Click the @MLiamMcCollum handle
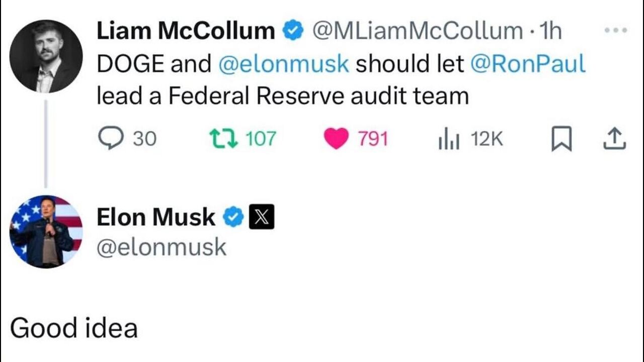The width and height of the screenshot is (644, 362). pos(418,31)
